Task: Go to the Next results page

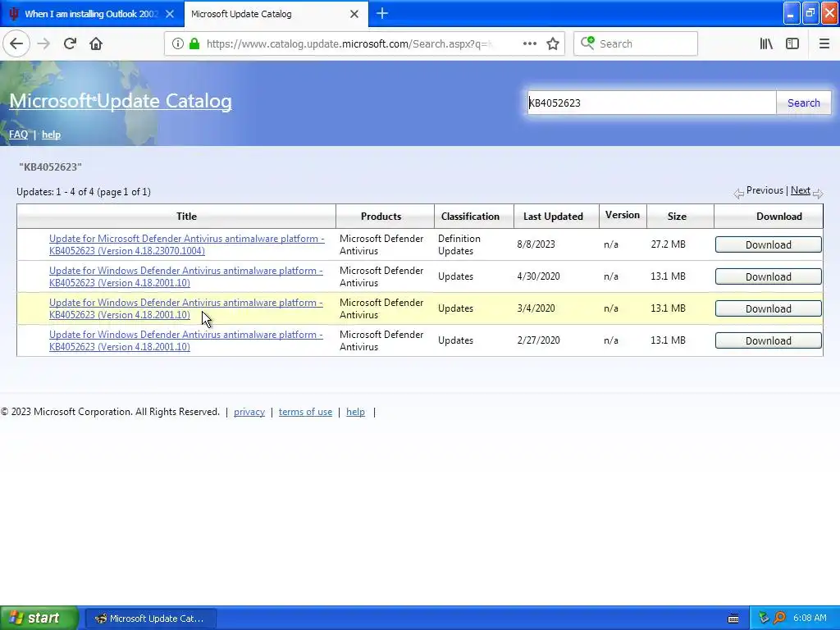Action: (801, 190)
